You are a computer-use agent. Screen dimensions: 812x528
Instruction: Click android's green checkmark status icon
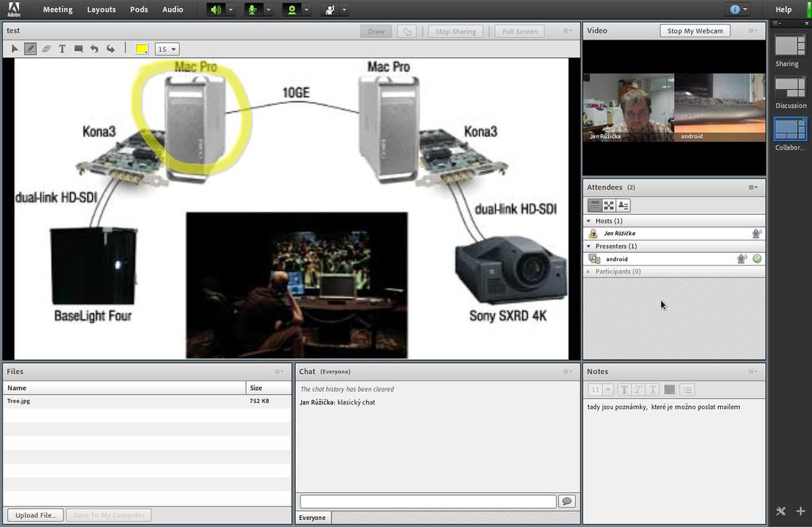pos(757,258)
